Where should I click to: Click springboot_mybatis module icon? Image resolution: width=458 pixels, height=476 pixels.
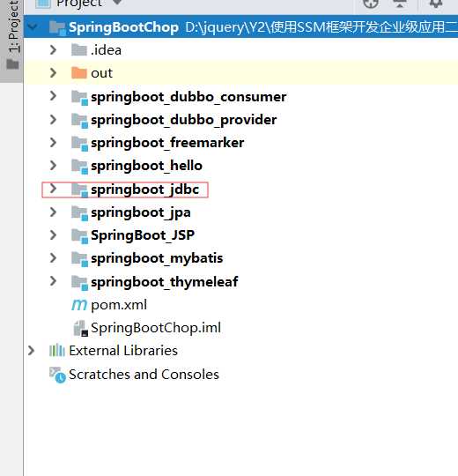coord(80,259)
